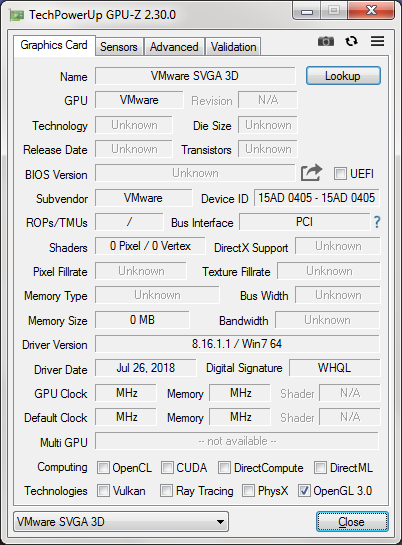Toggle the PhysX checkbox
The height and width of the screenshot is (545, 402).
[x=248, y=491]
